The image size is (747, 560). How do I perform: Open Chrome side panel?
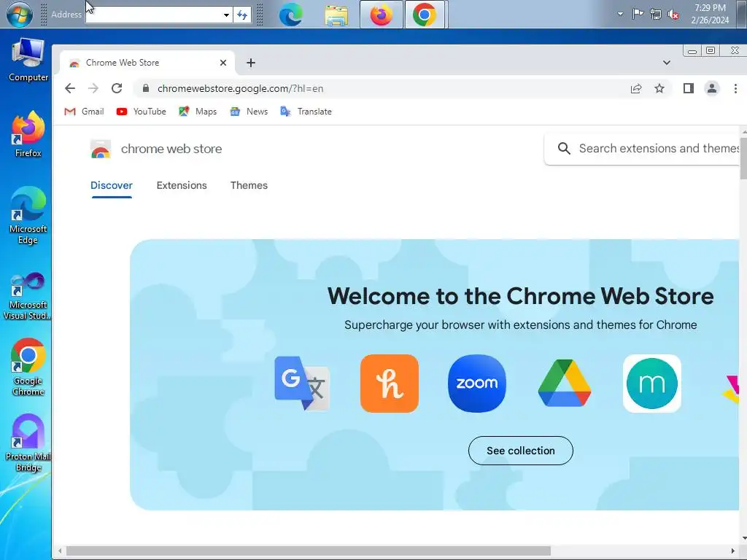[689, 88]
